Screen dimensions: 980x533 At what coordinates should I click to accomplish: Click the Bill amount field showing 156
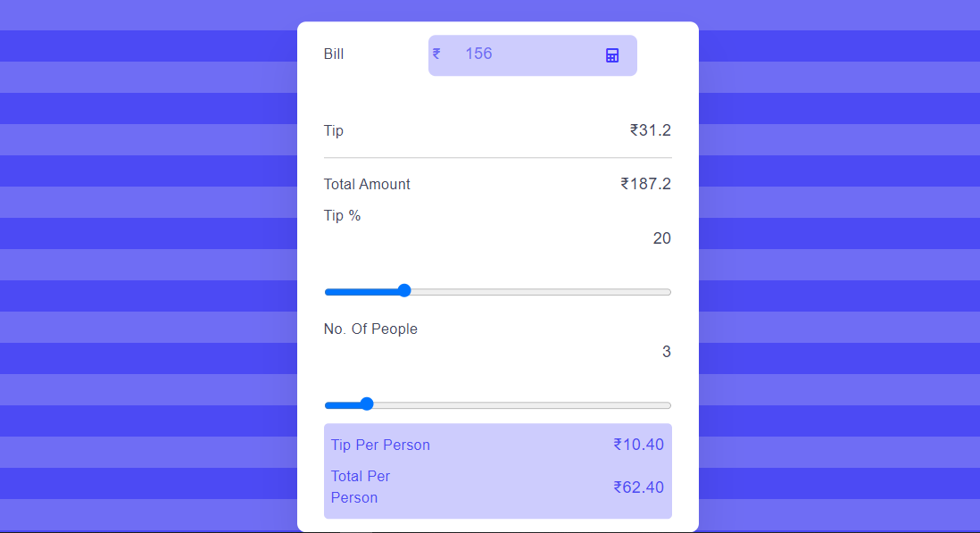(x=533, y=55)
